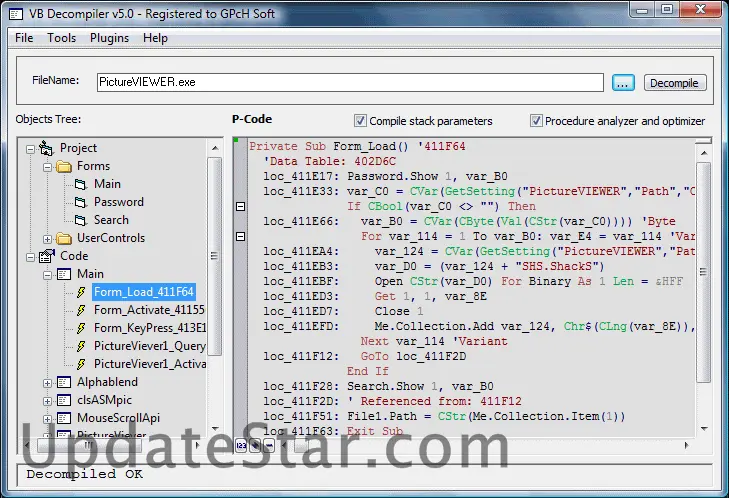Click the MouseScrollApi module icon
This screenshot has height=498, width=729.
tap(64, 418)
